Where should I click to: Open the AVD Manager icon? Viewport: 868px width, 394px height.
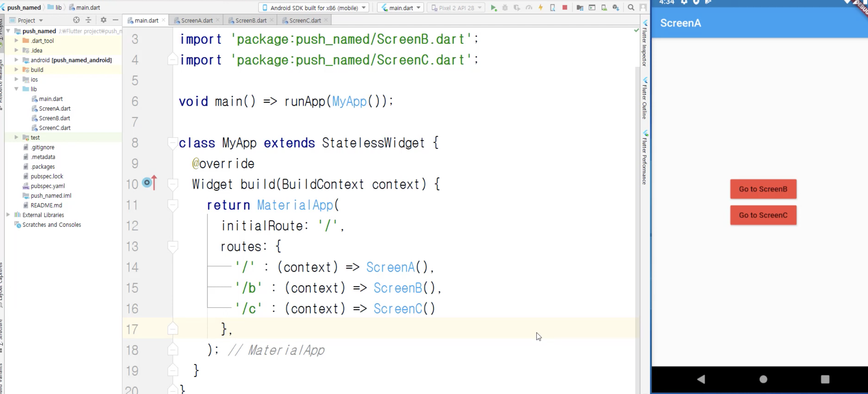click(604, 8)
